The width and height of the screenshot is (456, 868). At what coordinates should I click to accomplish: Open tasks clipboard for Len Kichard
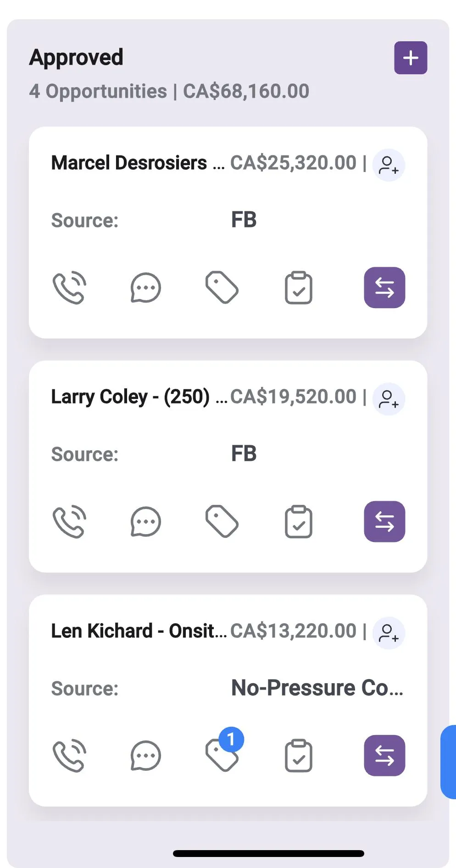298,756
